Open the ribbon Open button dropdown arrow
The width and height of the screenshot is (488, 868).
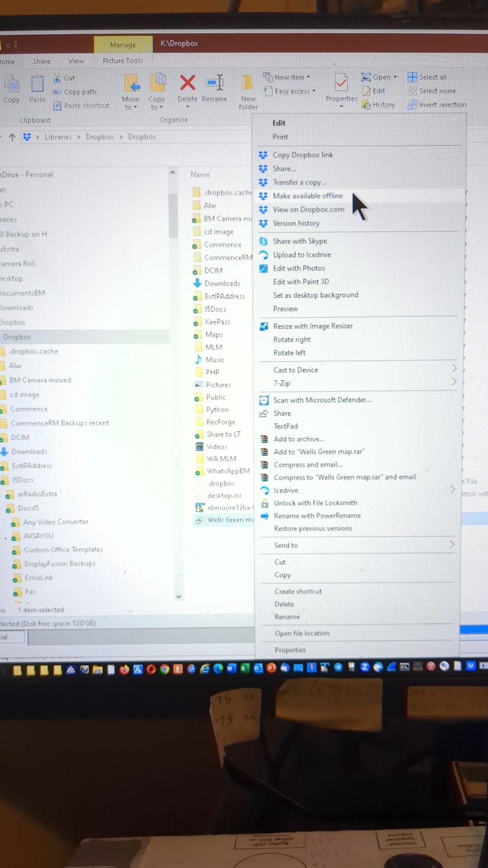[395, 77]
